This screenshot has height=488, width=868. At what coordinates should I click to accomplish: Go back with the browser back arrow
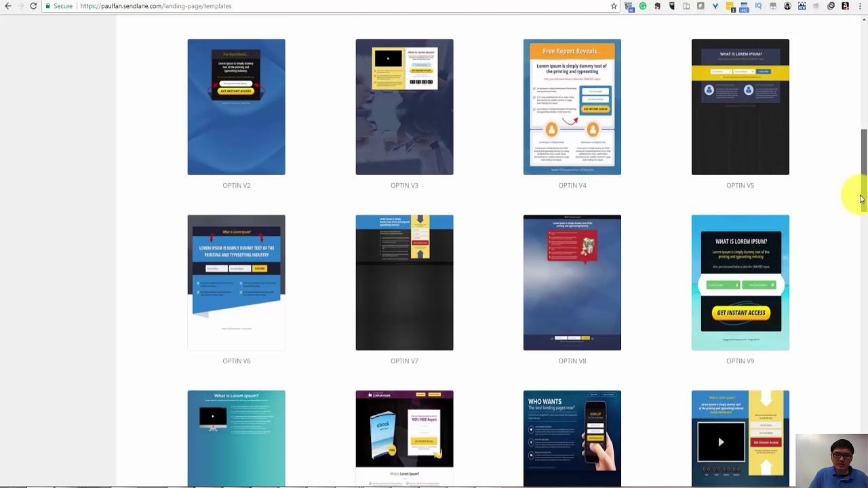coord(8,6)
